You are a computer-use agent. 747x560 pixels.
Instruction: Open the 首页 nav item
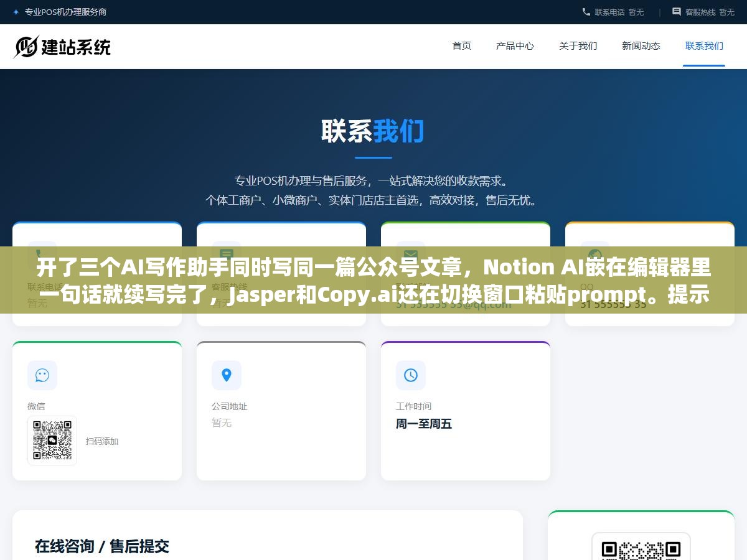click(462, 45)
